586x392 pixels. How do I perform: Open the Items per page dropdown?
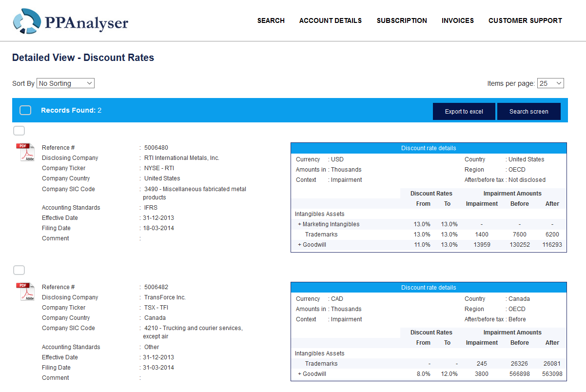point(550,83)
